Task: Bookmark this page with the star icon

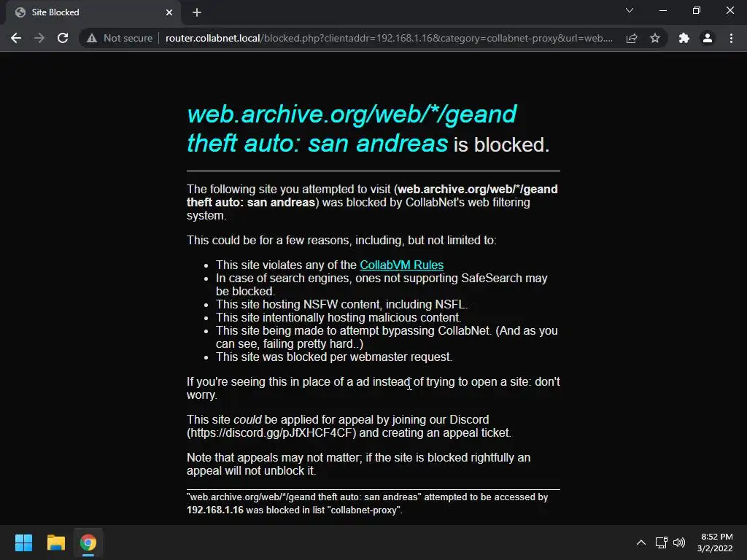Action: click(655, 38)
